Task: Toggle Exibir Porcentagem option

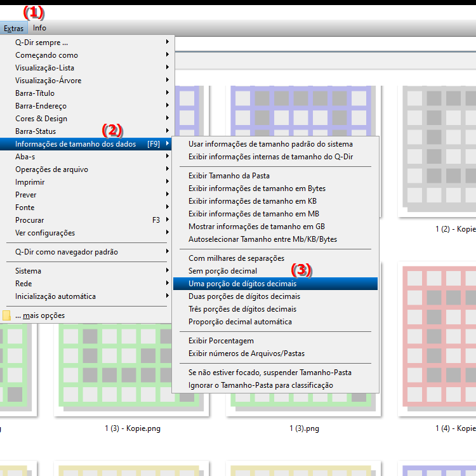Action: click(x=275, y=341)
